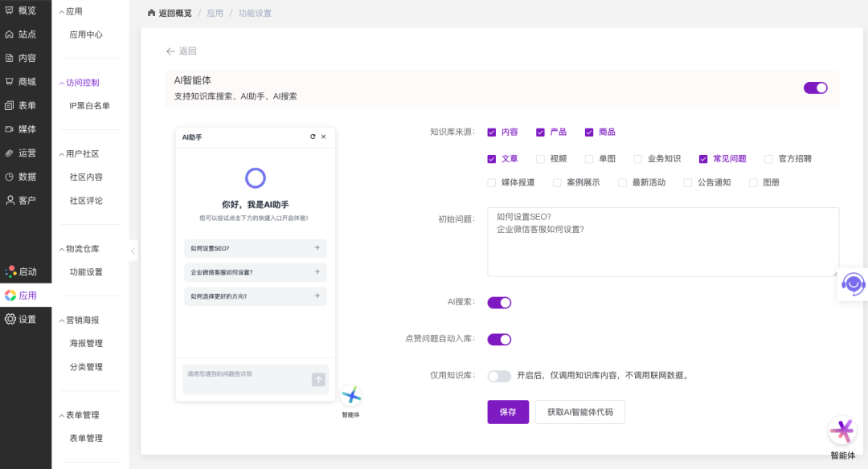Click the customer service headset icon
Image resolution: width=868 pixels, height=469 pixels.
click(854, 284)
